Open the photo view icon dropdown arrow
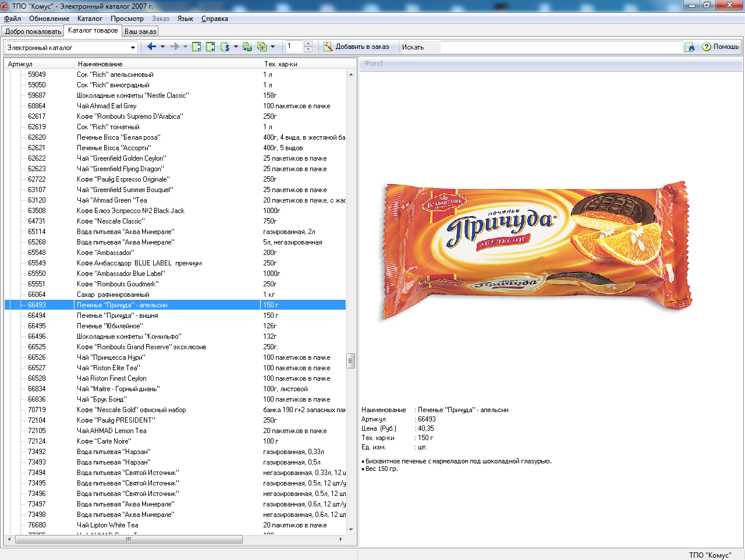 [272, 47]
